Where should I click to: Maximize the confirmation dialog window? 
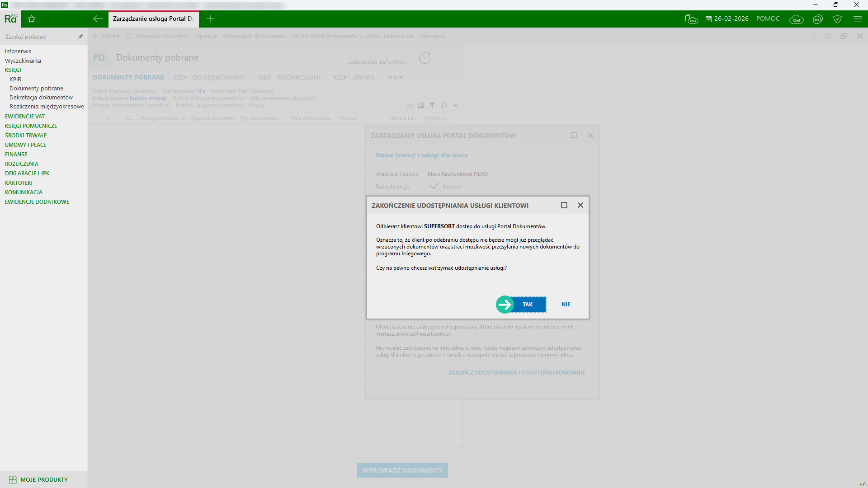click(564, 205)
